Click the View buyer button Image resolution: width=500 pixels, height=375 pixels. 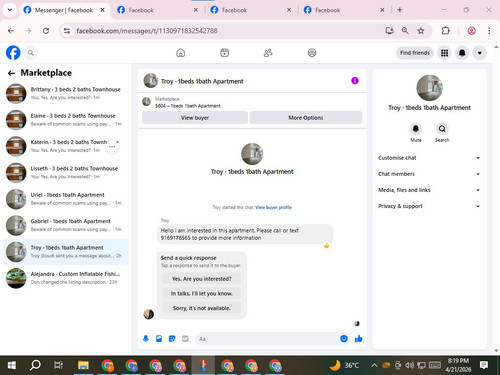point(195,118)
